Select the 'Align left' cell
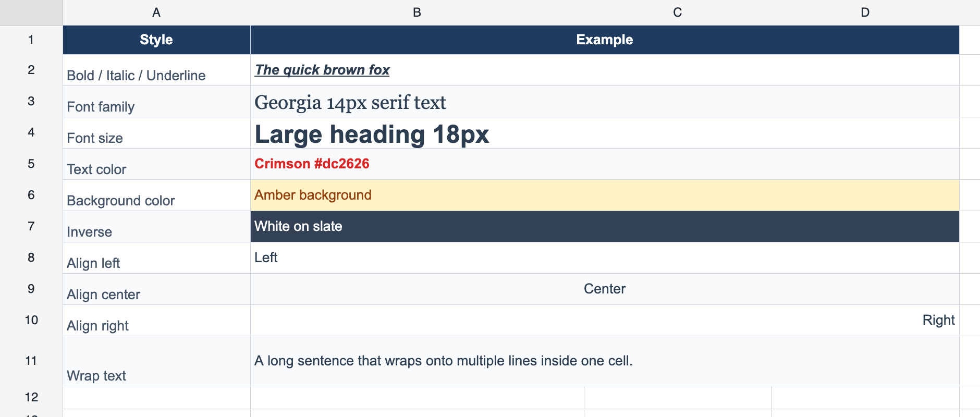The width and height of the screenshot is (980, 417). (156, 257)
